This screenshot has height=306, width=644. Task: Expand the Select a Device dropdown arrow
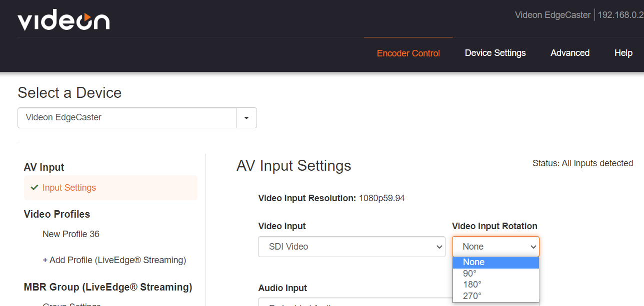pyautogui.click(x=246, y=118)
